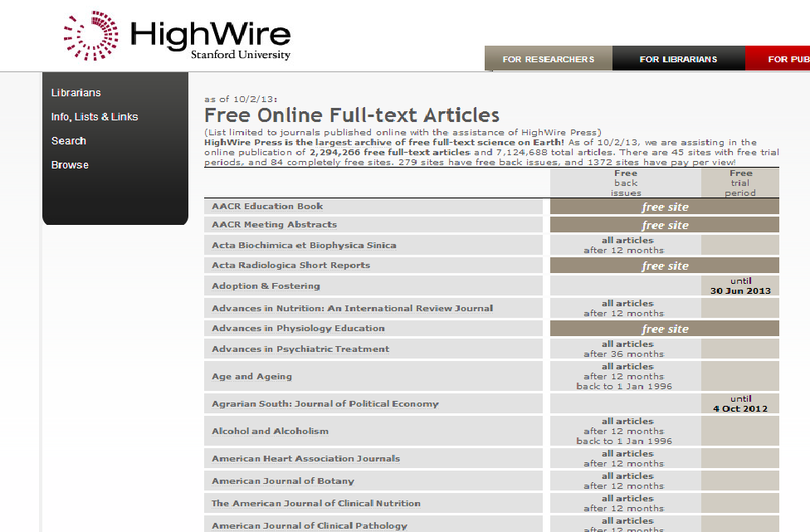This screenshot has width=810, height=532.
Task: Open Agrarian South journal link
Action: pyautogui.click(x=324, y=404)
